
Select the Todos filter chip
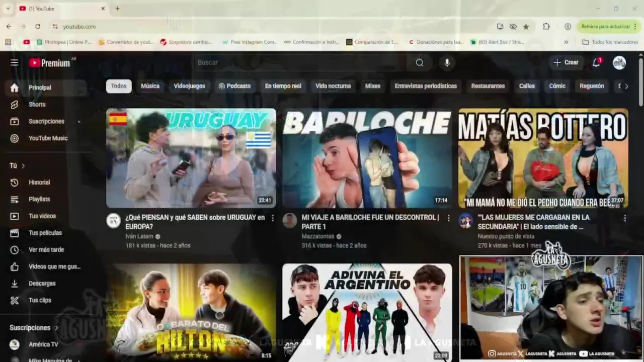coord(119,86)
